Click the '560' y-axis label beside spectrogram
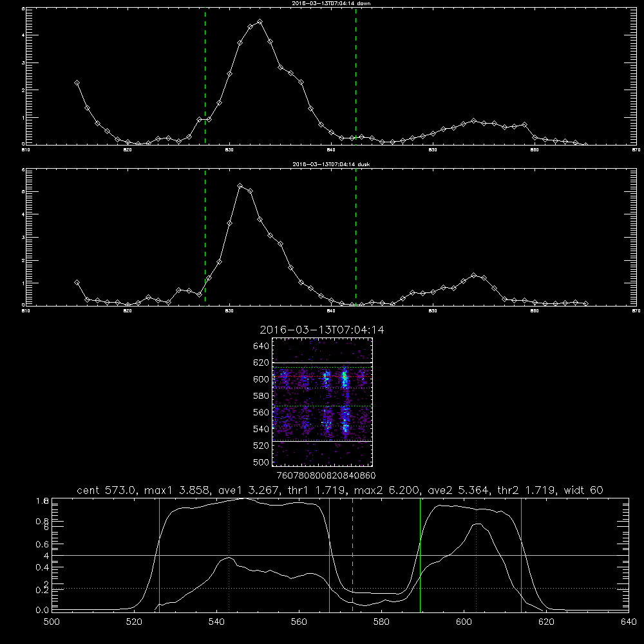 (x=261, y=412)
